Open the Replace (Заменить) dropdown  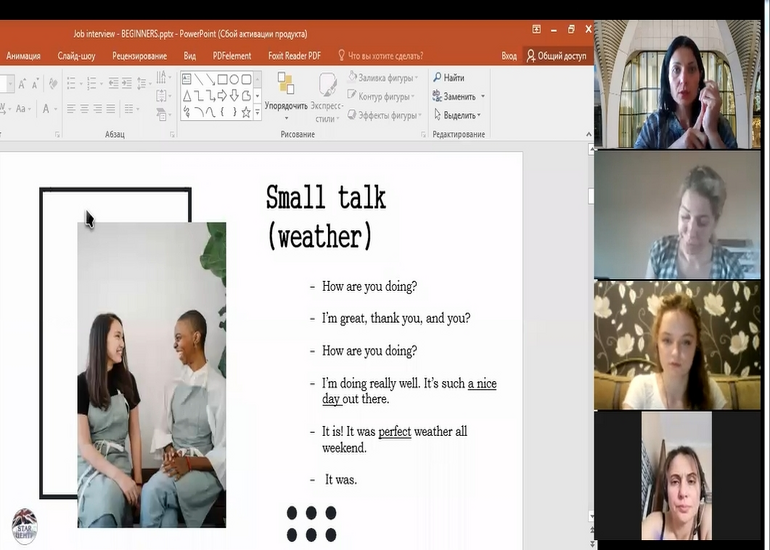[x=458, y=97]
